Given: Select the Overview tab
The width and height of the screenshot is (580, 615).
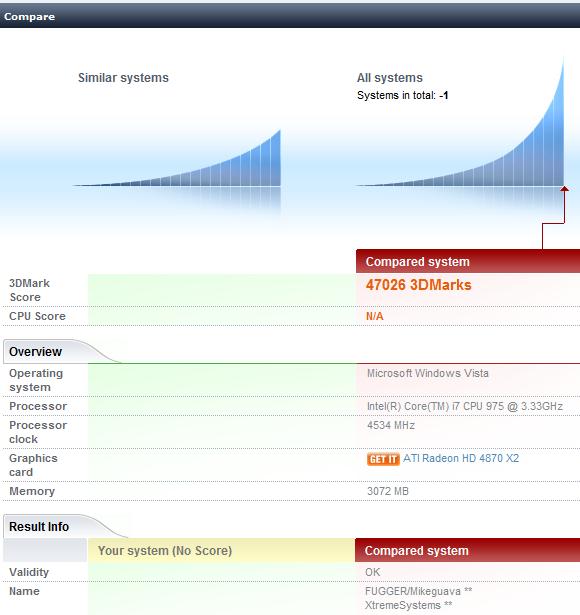Looking at the screenshot, I should 35,352.
